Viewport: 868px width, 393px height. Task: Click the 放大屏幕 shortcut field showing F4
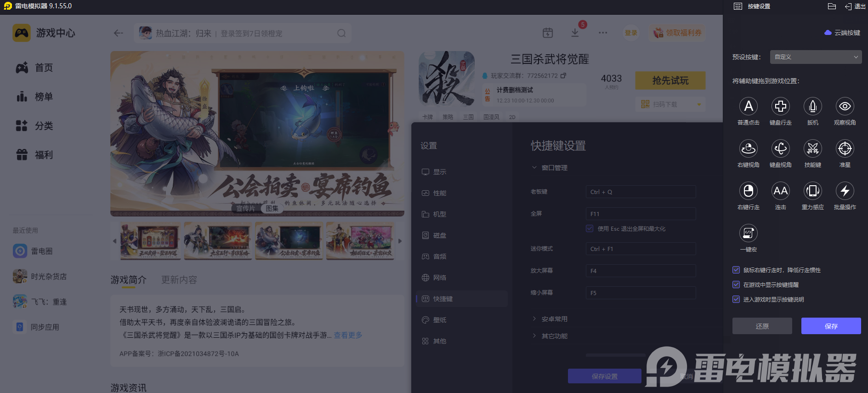pyautogui.click(x=641, y=271)
